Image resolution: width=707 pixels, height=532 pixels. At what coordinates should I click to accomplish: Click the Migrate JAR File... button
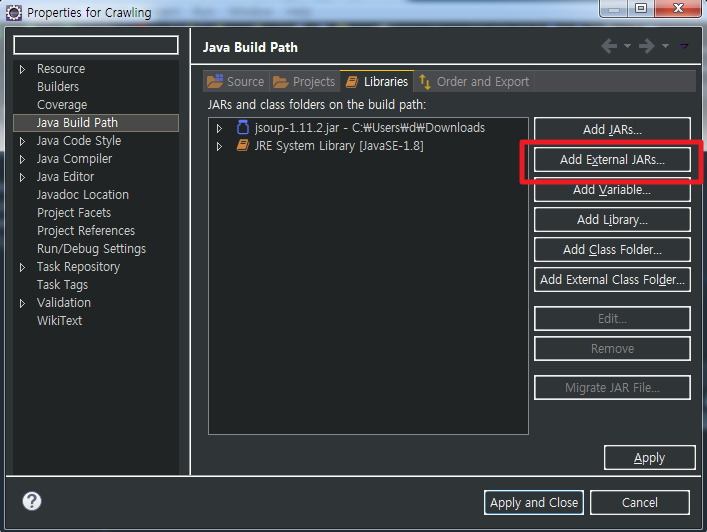[612, 388]
